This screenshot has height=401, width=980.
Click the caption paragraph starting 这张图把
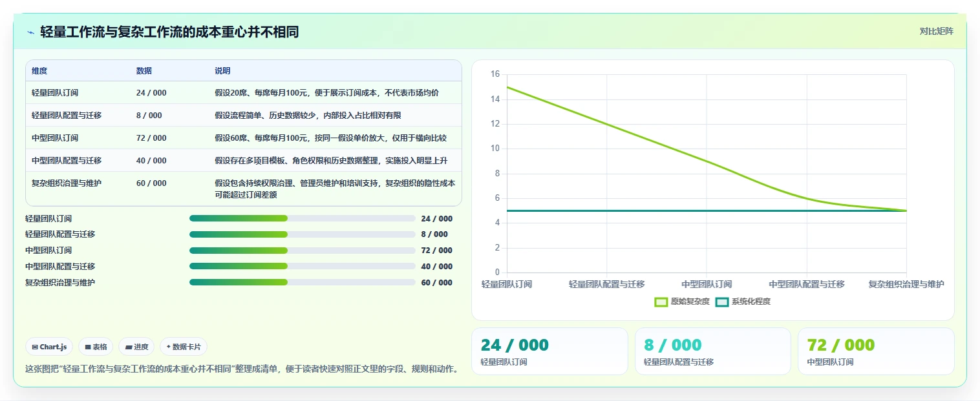pyautogui.click(x=242, y=369)
